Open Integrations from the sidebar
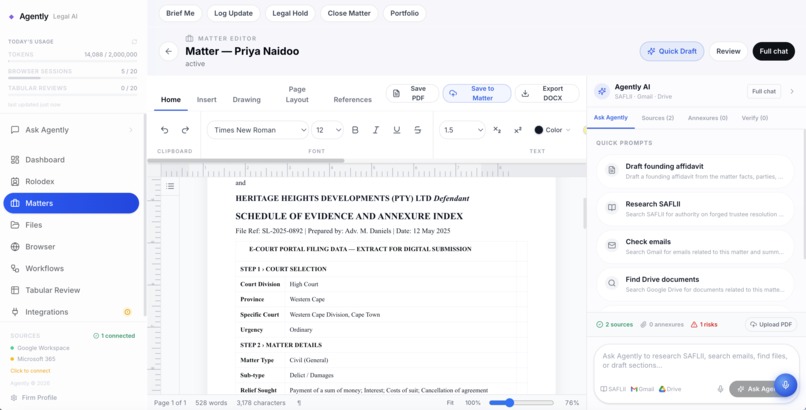The image size is (806, 410). click(71, 312)
